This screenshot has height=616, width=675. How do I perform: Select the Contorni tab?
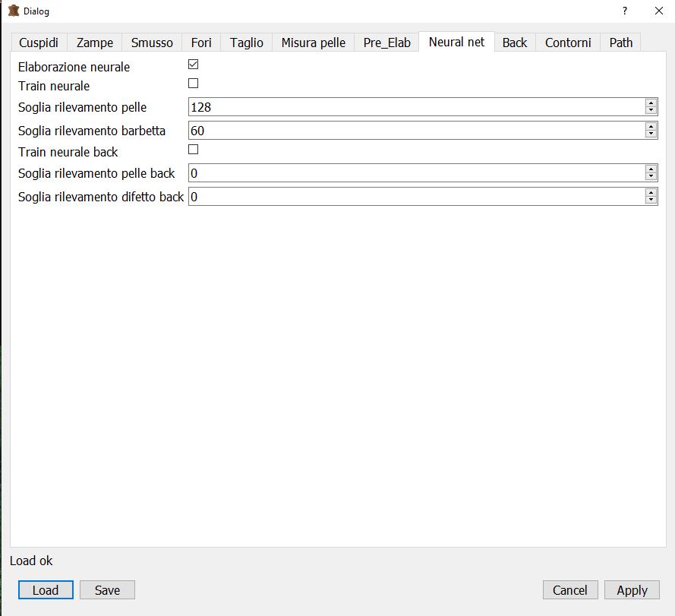pyautogui.click(x=568, y=43)
